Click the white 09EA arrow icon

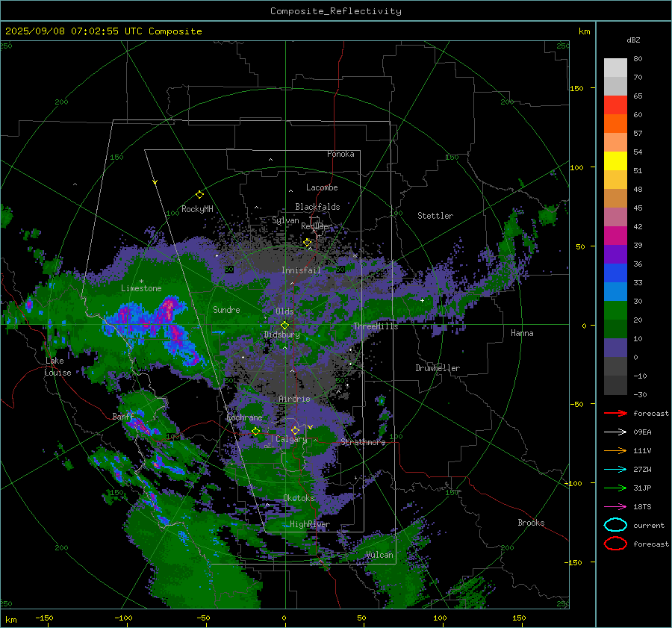point(615,432)
